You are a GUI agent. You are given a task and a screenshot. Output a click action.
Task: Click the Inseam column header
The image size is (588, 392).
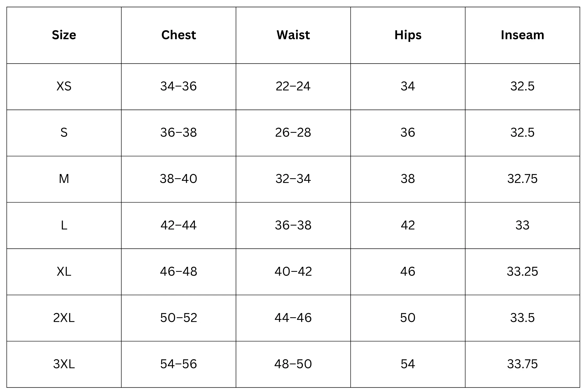click(522, 35)
